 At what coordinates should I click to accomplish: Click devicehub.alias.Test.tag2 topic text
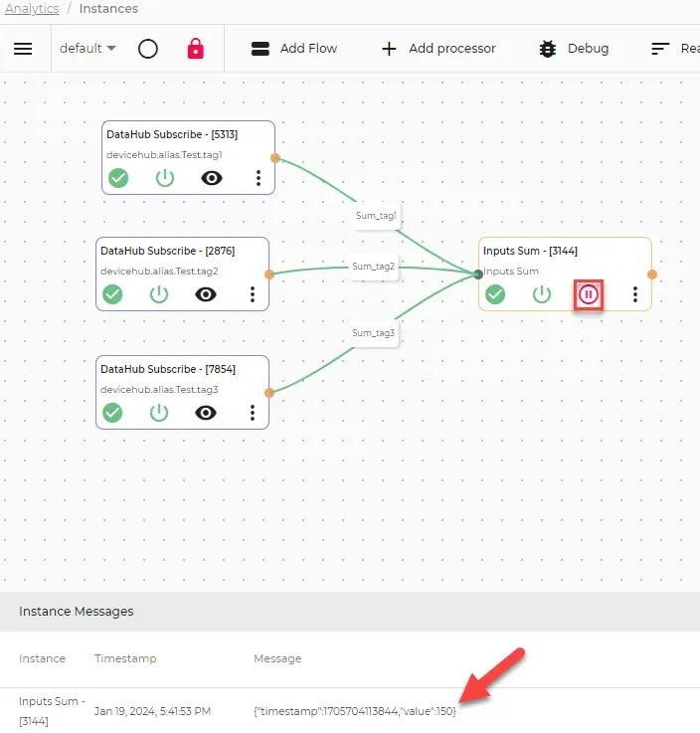point(159,272)
